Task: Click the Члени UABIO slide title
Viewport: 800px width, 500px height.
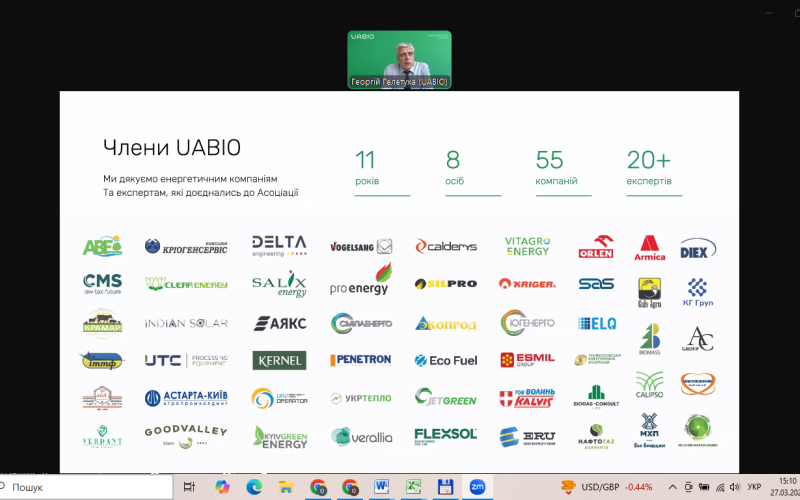Action: click(172, 148)
